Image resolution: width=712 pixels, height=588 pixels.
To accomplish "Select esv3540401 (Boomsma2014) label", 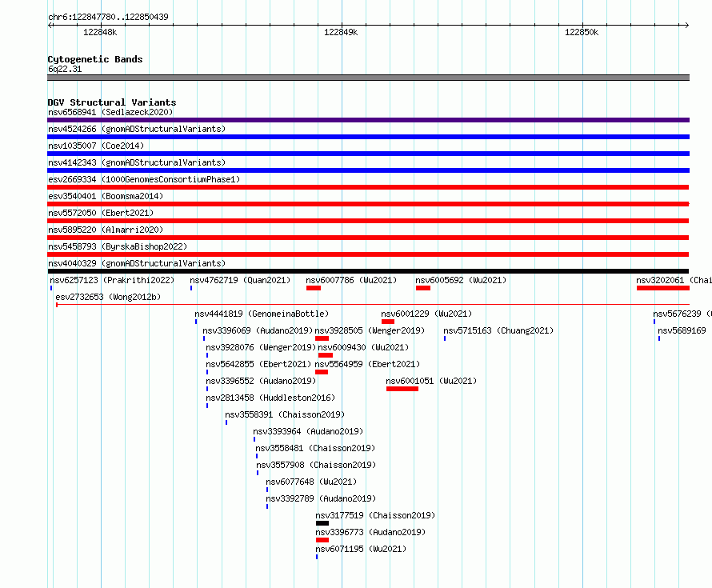I will [x=106, y=196].
